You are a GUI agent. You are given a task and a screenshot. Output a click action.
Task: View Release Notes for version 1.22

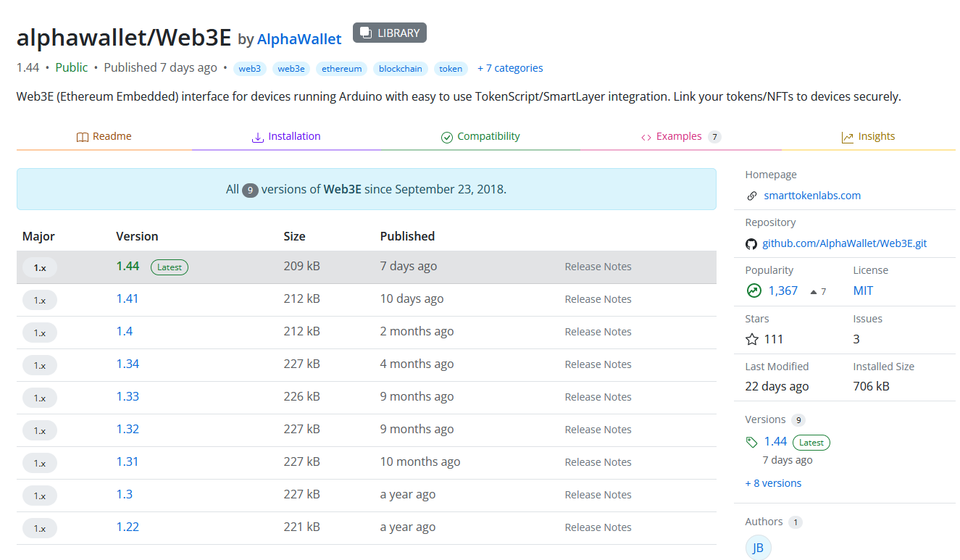coord(598,527)
